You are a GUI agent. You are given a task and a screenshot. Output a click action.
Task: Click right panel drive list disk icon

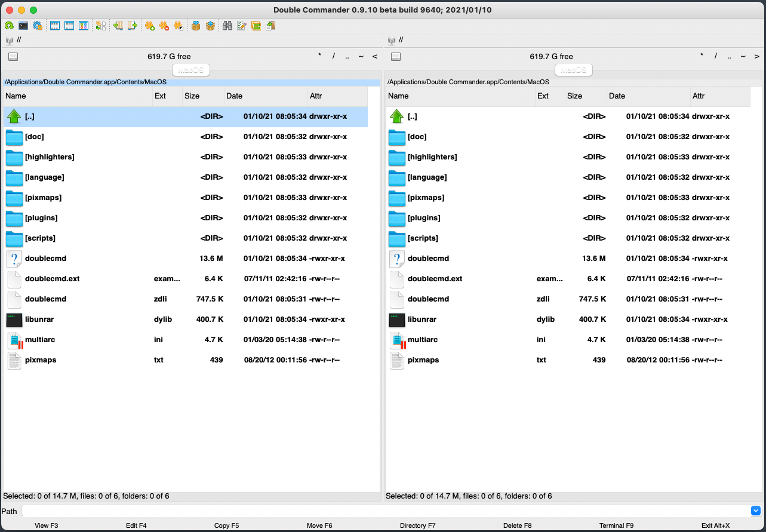[x=396, y=57]
